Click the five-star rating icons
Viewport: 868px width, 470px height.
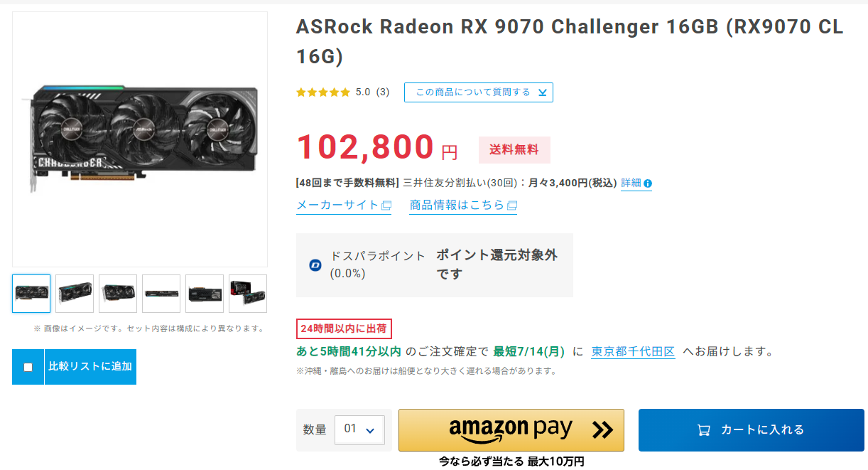[x=323, y=92]
